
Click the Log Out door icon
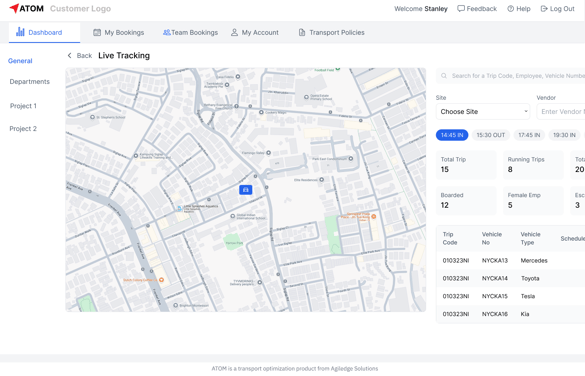pyautogui.click(x=544, y=9)
